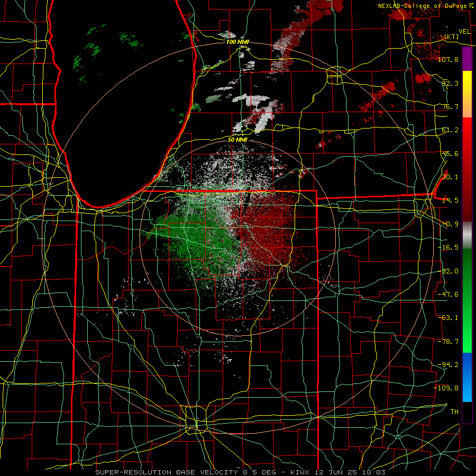Select the -78.7 value on velocity scale
The width and height of the screenshot is (476, 476).
(x=448, y=342)
